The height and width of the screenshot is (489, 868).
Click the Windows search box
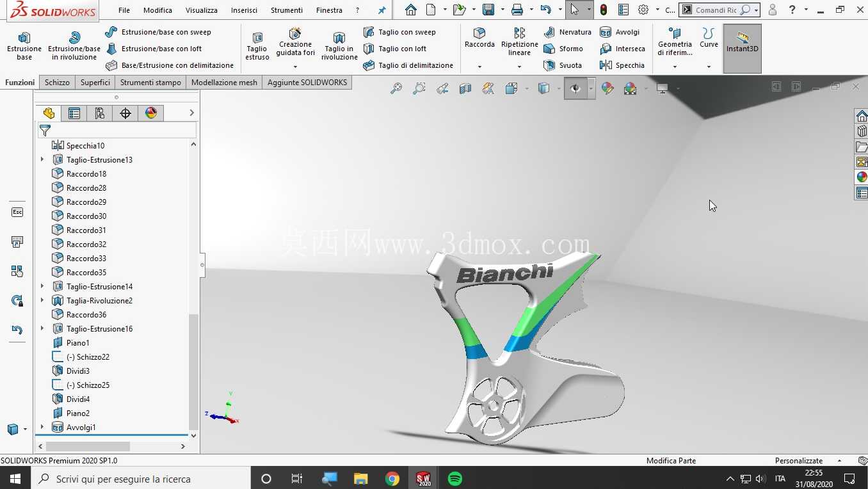141,479
